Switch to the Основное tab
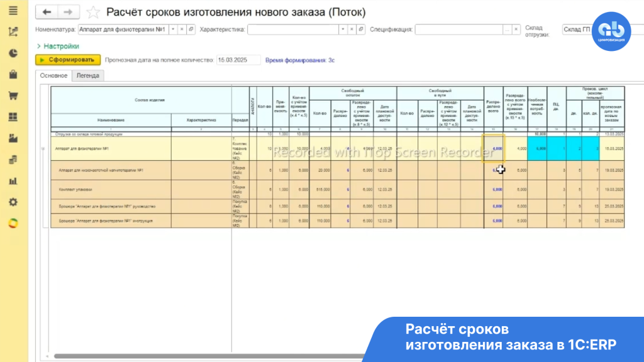 point(54,75)
